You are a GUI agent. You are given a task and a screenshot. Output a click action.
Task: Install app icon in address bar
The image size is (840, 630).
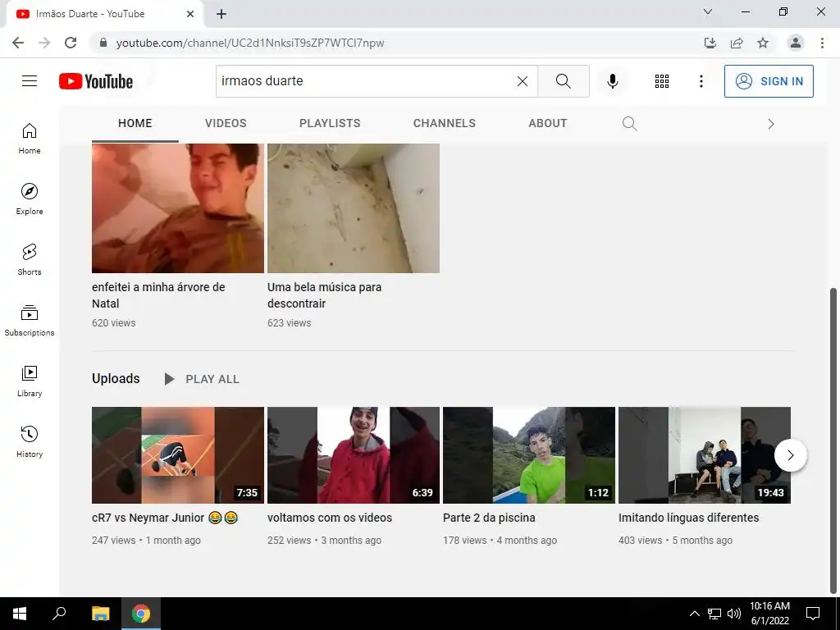click(x=710, y=43)
